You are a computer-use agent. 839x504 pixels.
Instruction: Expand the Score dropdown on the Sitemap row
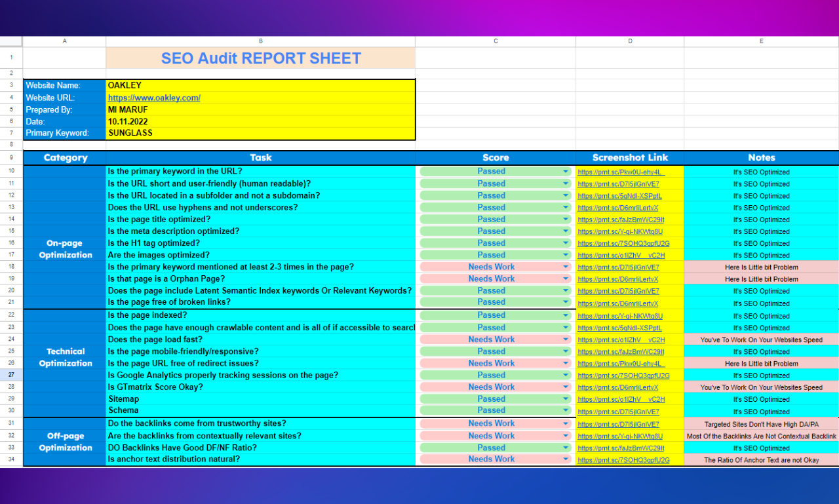click(566, 399)
